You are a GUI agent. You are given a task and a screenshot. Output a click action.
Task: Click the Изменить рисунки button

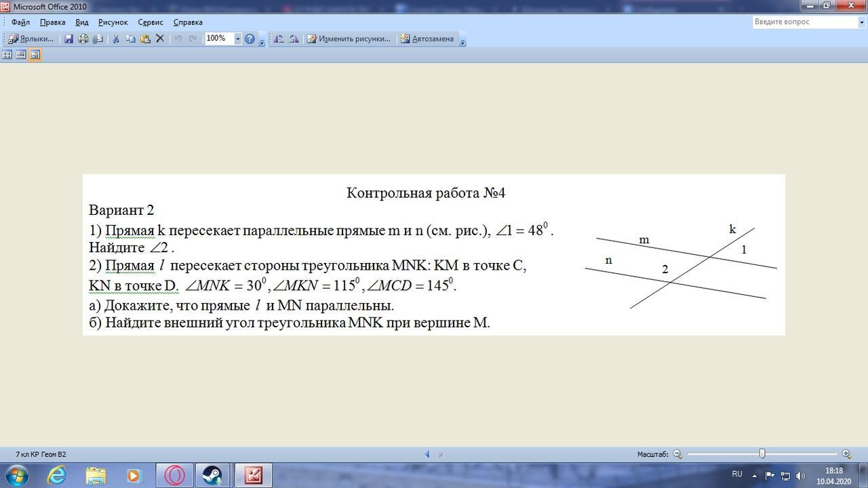[349, 39]
